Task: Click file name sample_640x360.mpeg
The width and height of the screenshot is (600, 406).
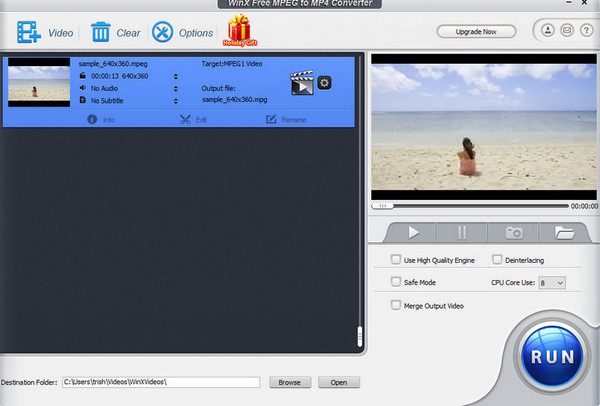Action: tap(113, 64)
